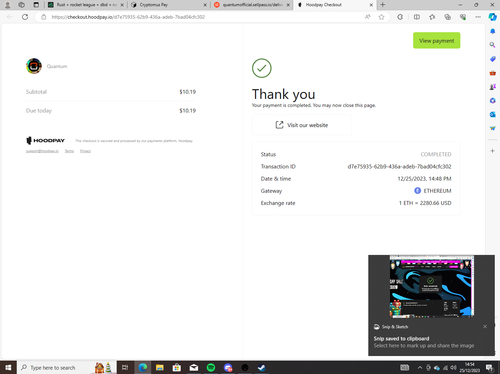Open the Windows Start menu

8,368
